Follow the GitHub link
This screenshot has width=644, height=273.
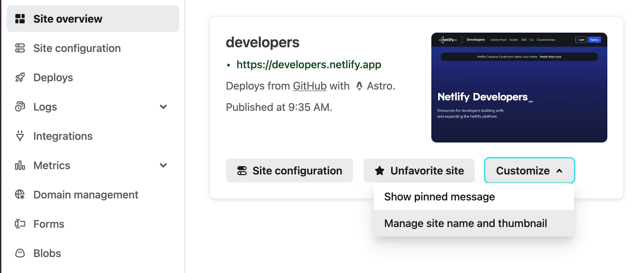[310, 86]
